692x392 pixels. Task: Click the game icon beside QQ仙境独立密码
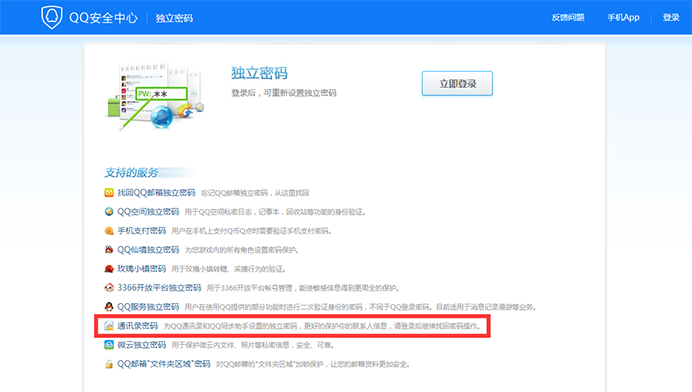109,249
